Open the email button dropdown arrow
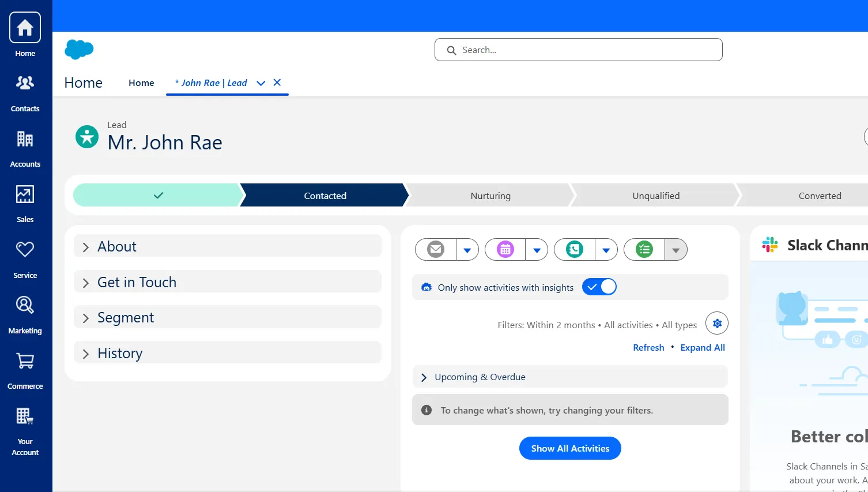The height and width of the screenshot is (492, 868). 467,250
